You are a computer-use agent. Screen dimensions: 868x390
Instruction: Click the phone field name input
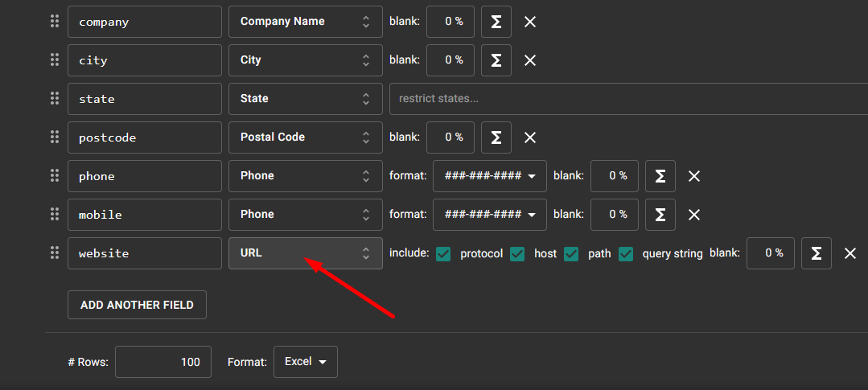point(145,176)
